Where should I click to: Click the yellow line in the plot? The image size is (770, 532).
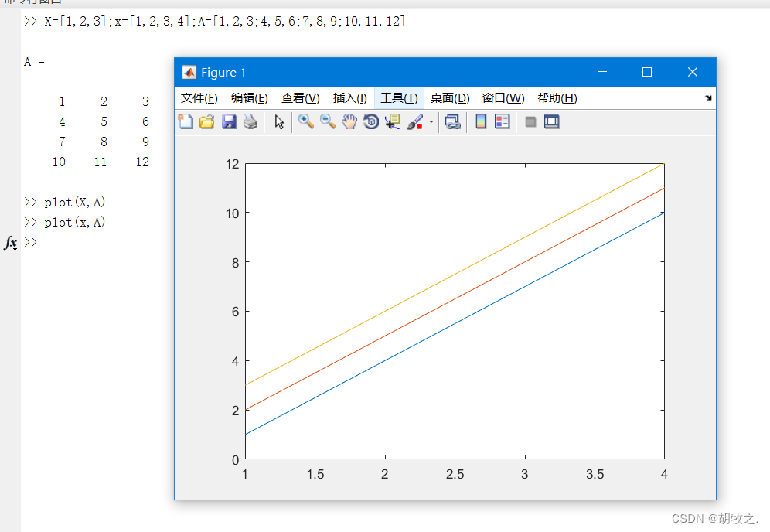455,274
